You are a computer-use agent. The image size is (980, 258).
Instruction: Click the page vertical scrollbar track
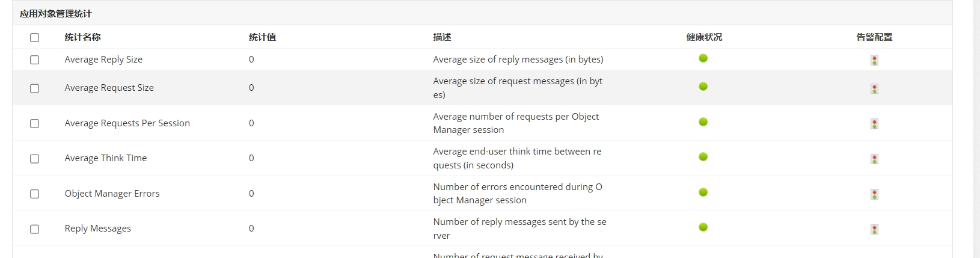(976, 129)
